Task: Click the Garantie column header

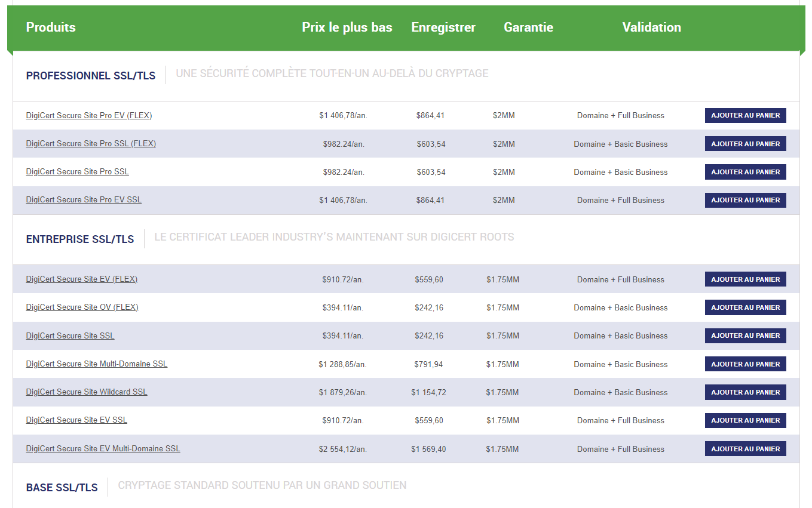Action: click(528, 27)
